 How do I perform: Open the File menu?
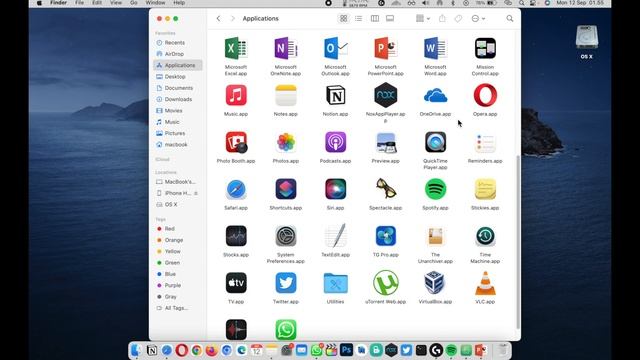(x=80, y=3)
